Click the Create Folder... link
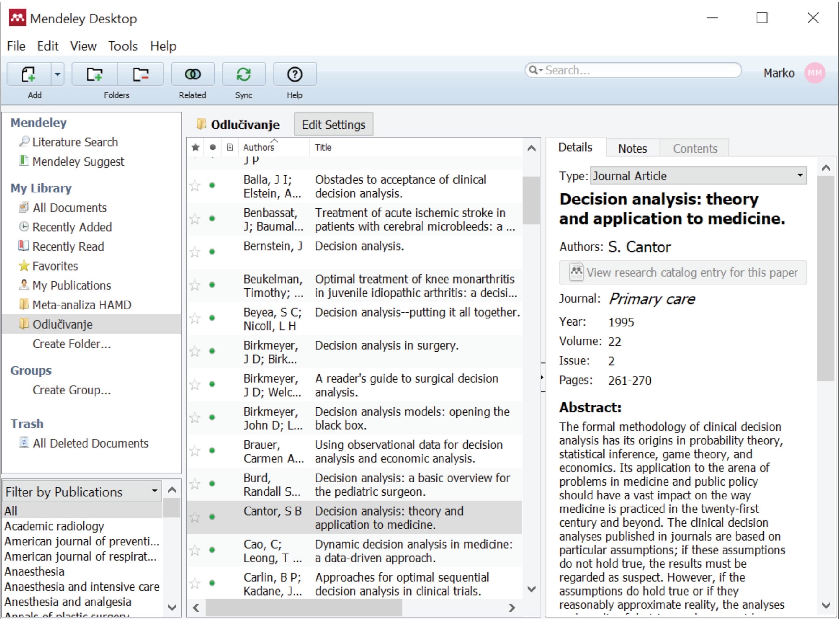The height and width of the screenshot is (619, 840). (72, 344)
